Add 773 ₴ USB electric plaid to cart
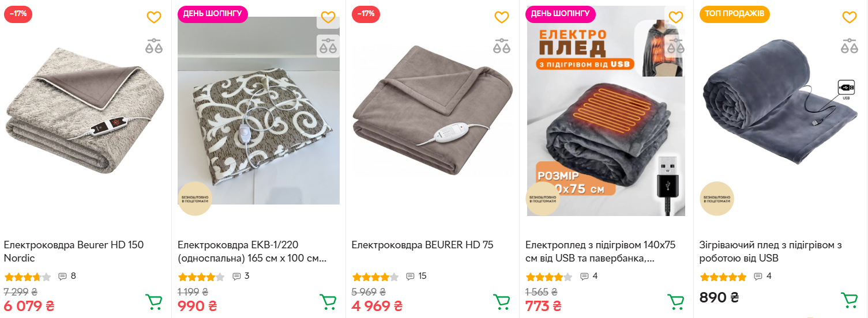The image size is (868, 318). (676, 301)
